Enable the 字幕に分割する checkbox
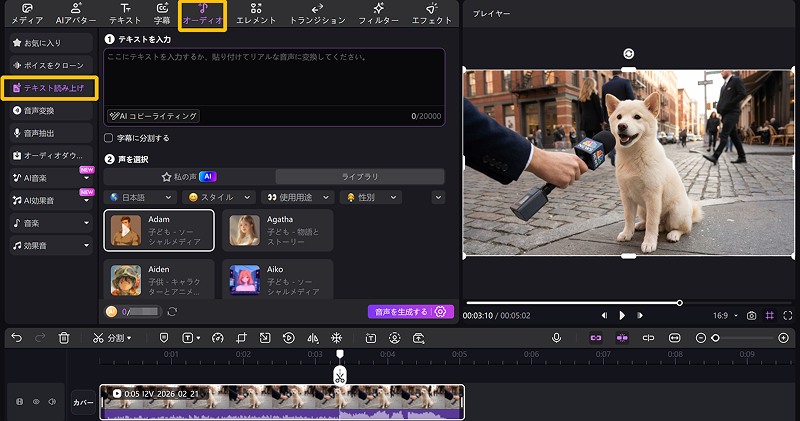The width and height of the screenshot is (800, 421). [x=109, y=138]
